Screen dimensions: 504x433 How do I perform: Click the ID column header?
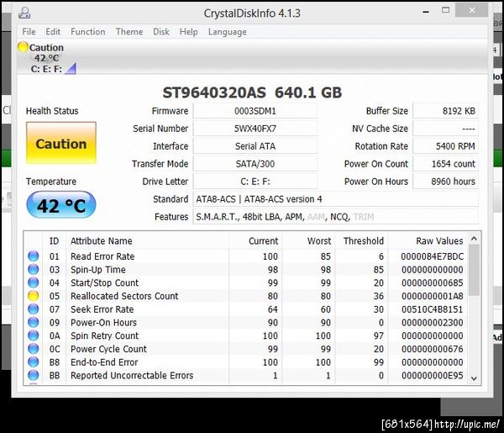pyautogui.click(x=54, y=241)
